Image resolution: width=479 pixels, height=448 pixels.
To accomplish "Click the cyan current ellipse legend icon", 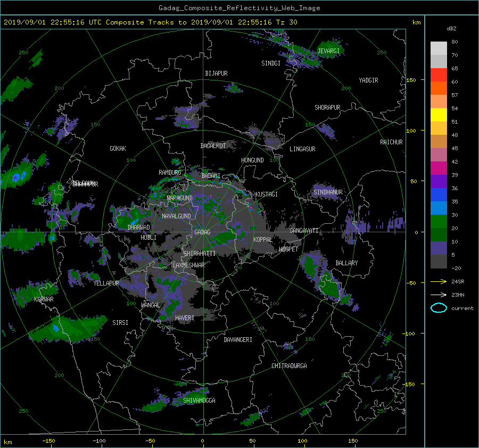I will tap(439, 308).
